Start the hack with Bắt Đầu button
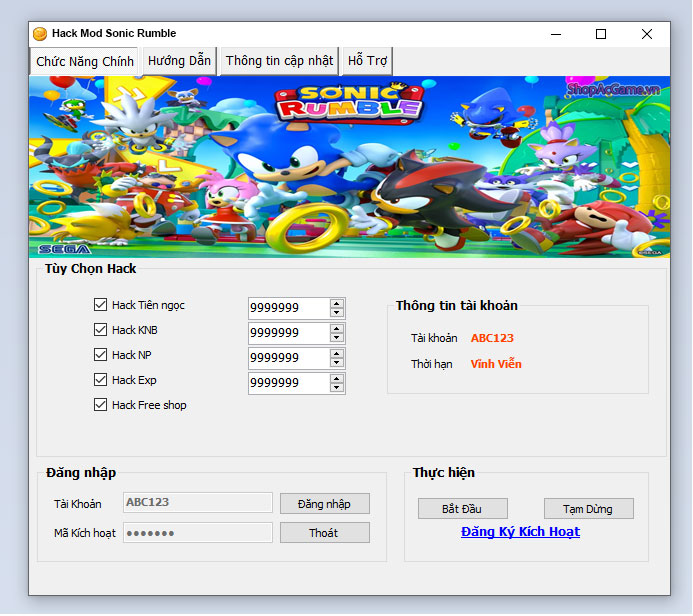 click(x=462, y=509)
